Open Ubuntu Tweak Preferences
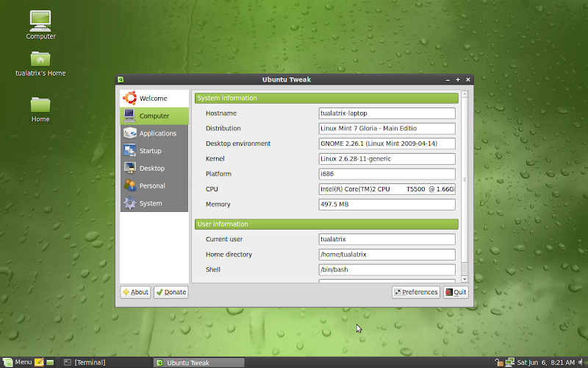This screenshot has height=368, width=588. pyautogui.click(x=416, y=292)
